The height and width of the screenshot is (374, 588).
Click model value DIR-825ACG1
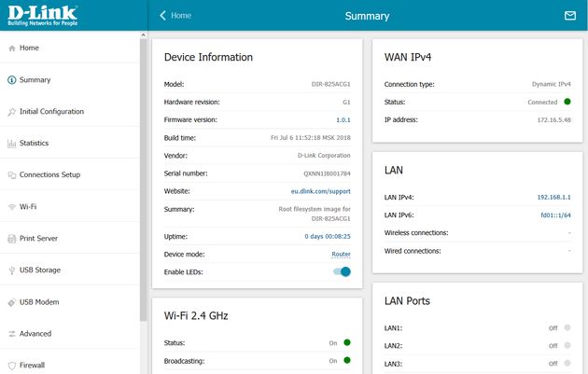330,84
